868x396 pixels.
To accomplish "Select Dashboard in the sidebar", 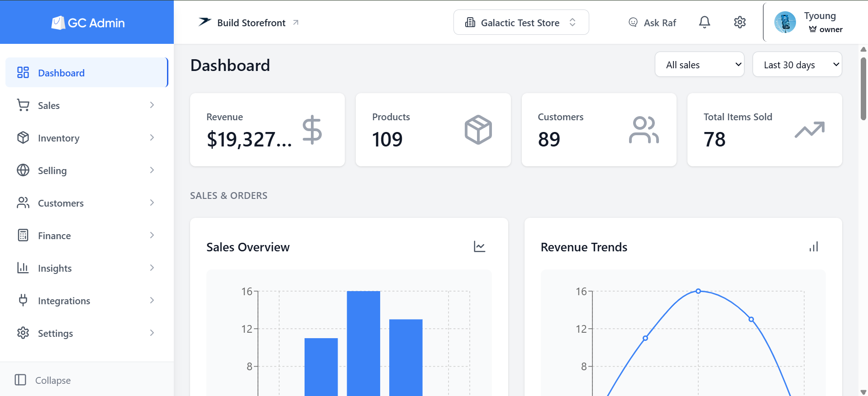I will [x=86, y=72].
